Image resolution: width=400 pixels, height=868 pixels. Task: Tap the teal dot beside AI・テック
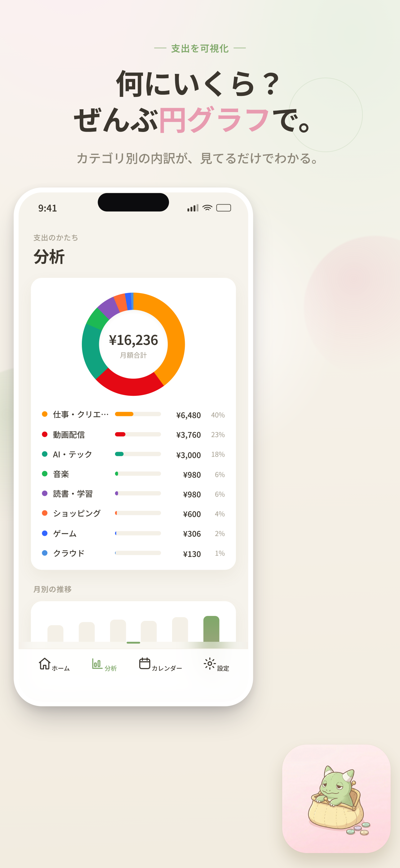(44, 454)
